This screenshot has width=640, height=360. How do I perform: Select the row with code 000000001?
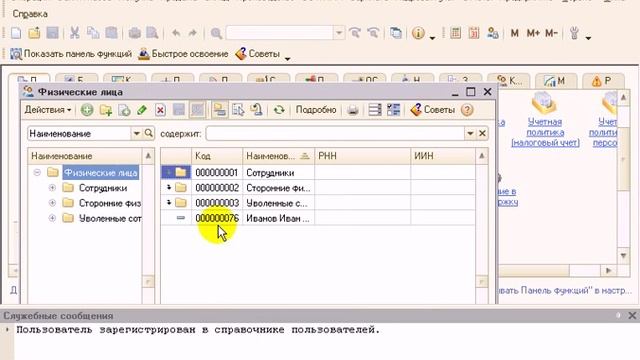[x=318, y=173]
